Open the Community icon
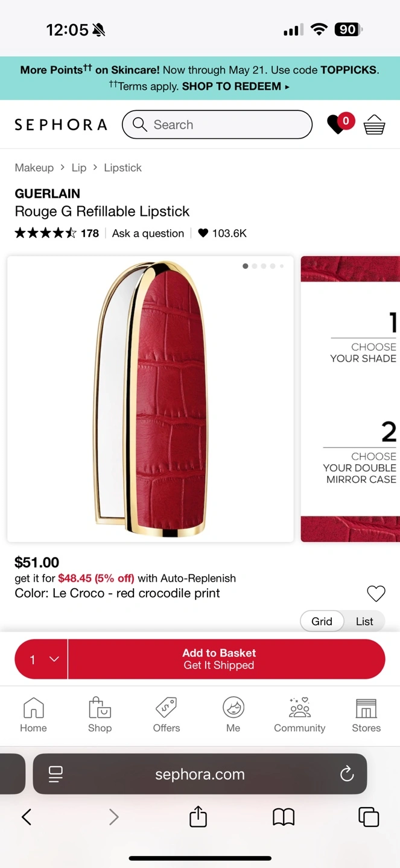The height and width of the screenshot is (868, 400). pos(299,715)
